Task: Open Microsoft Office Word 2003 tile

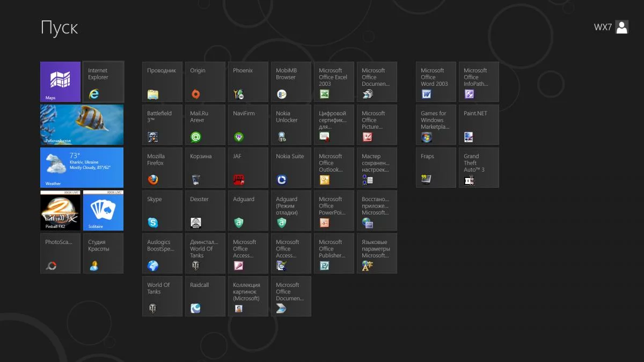Action: [x=436, y=82]
